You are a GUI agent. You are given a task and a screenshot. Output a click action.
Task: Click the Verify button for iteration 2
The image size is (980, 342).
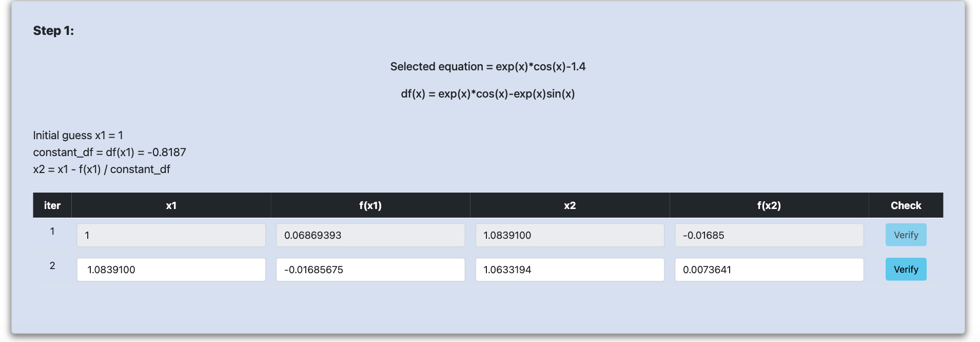tap(906, 269)
